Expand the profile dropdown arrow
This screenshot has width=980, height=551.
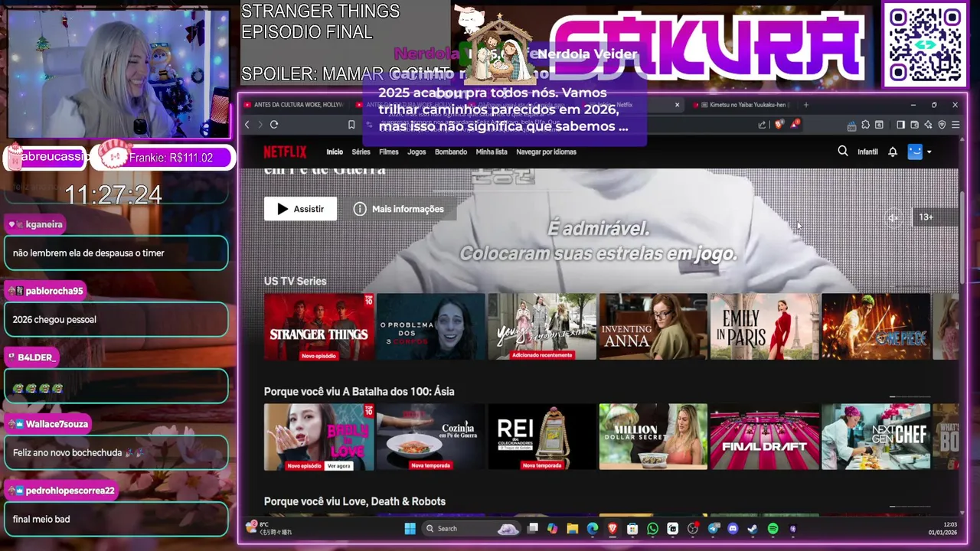pos(929,152)
